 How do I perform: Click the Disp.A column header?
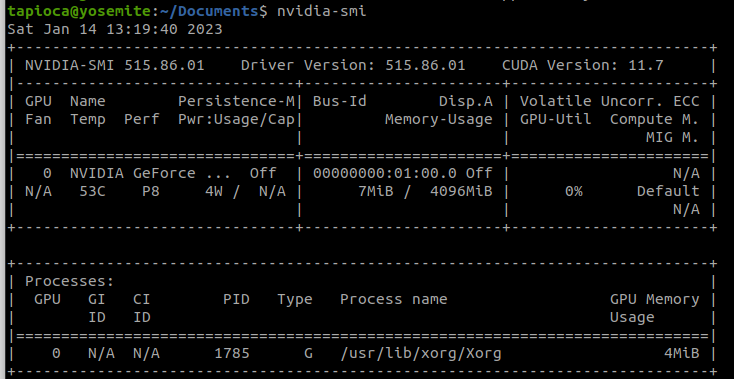tap(466, 101)
